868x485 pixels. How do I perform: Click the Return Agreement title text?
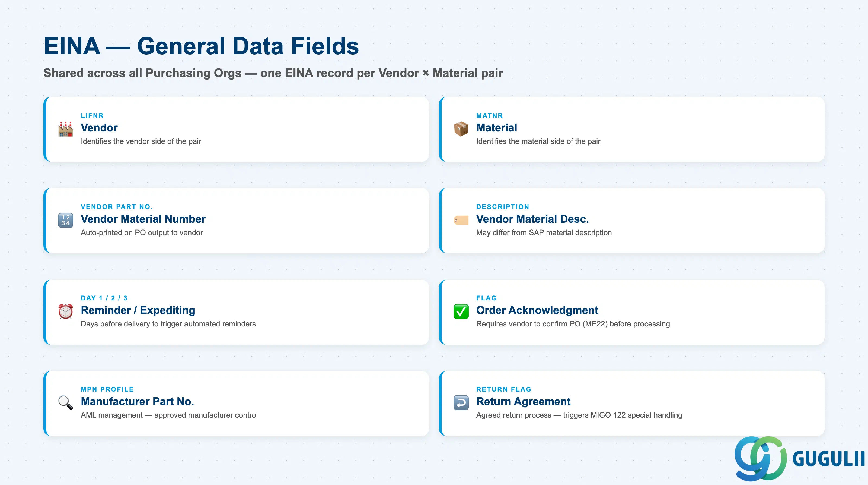point(523,401)
